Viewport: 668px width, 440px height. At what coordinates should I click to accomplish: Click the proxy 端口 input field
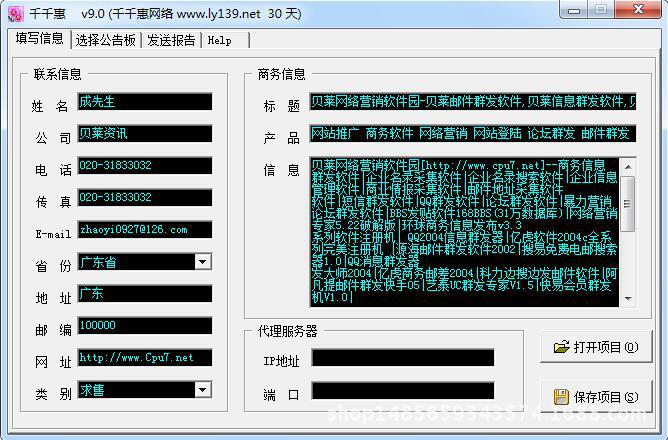pyautogui.click(x=403, y=391)
